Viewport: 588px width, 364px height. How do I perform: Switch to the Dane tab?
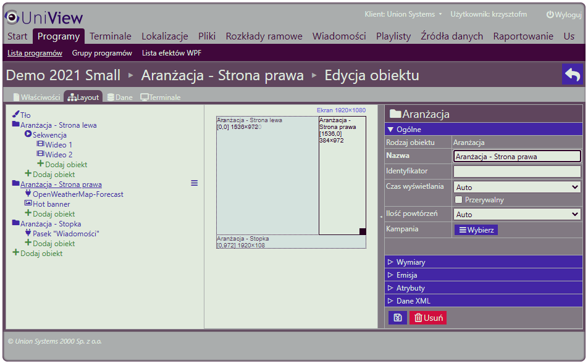[120, 97]
